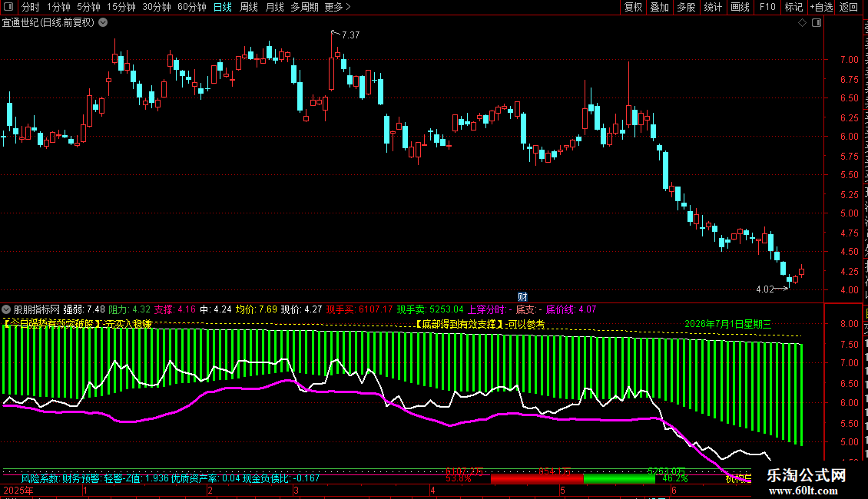868x499 pixels.
Task: Open F10 company information
Action: point(767,7)
